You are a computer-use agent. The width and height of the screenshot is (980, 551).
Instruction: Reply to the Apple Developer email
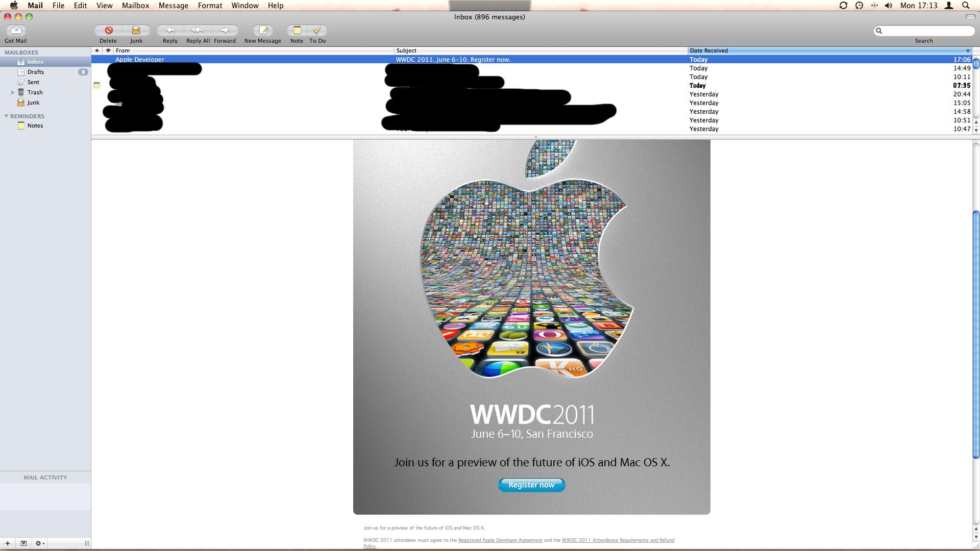click(x=170, y=31)
